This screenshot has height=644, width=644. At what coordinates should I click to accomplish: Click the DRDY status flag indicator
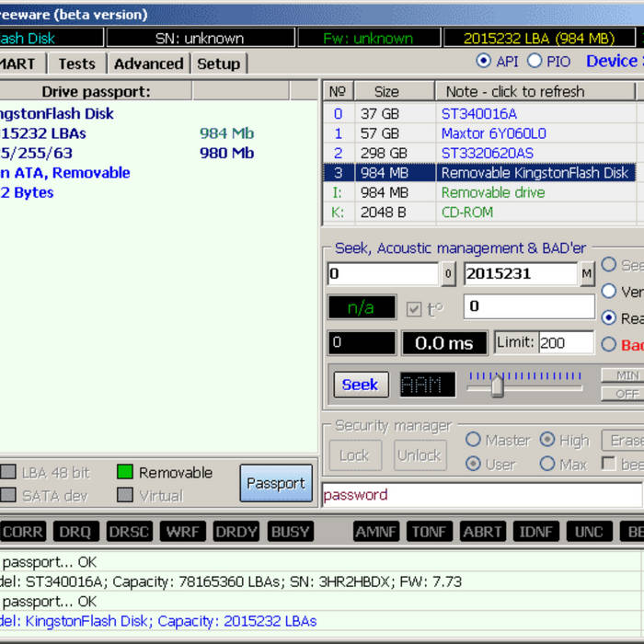(236, 532)
